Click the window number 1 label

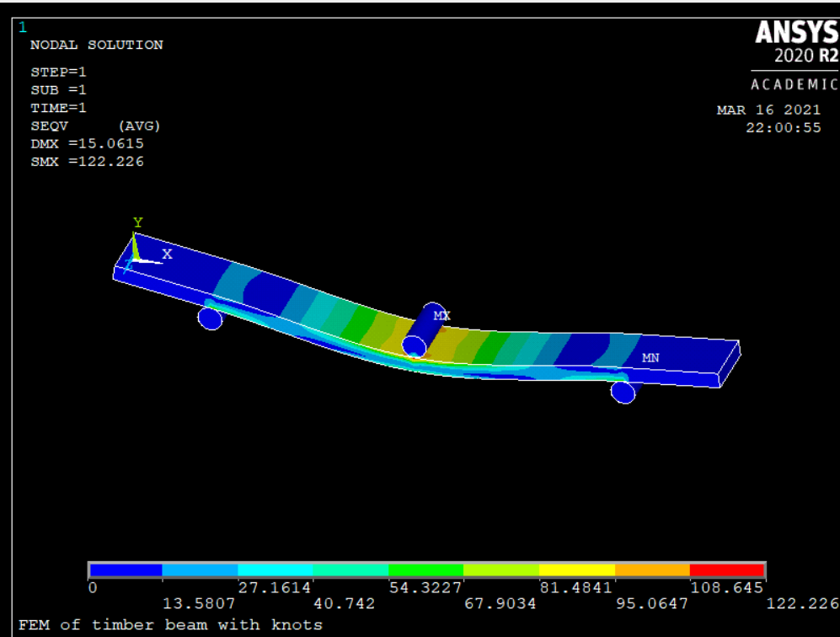[23, 27]
